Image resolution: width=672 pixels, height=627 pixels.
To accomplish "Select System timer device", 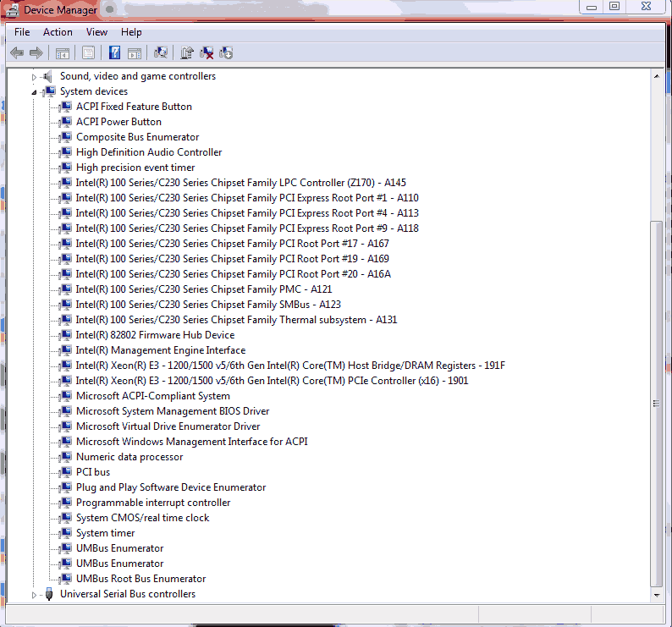I will [x=105, y=533].
